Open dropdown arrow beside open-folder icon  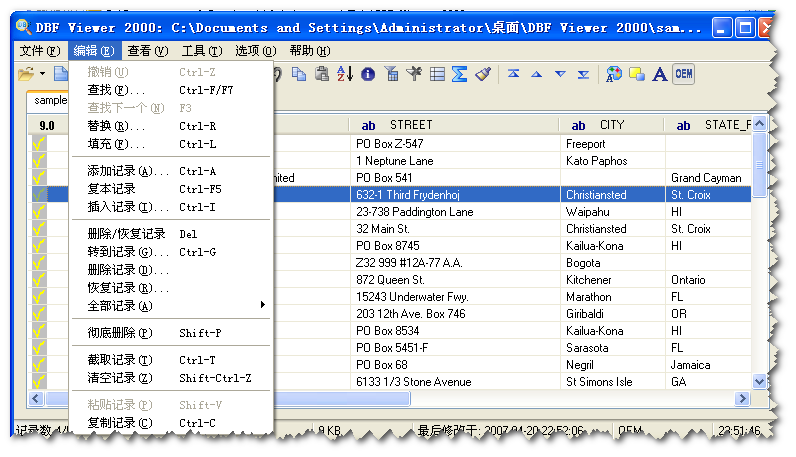coord(43,74)
